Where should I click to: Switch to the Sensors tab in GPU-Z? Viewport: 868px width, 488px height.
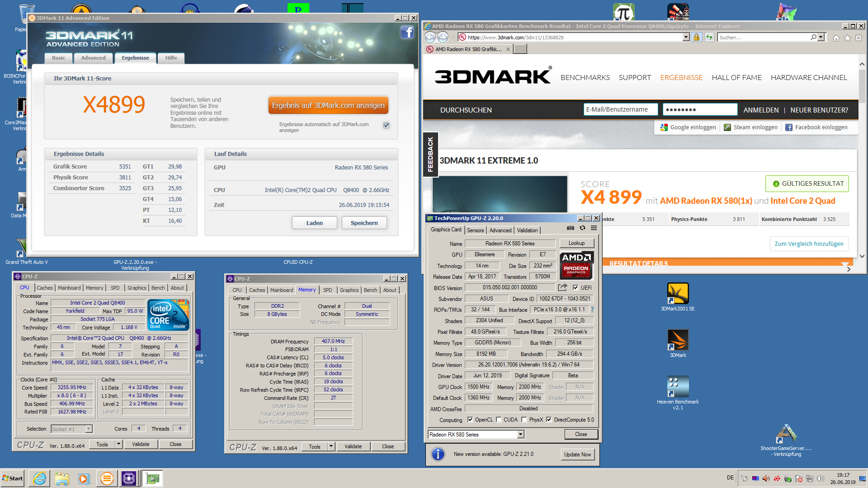coord(475,230)
